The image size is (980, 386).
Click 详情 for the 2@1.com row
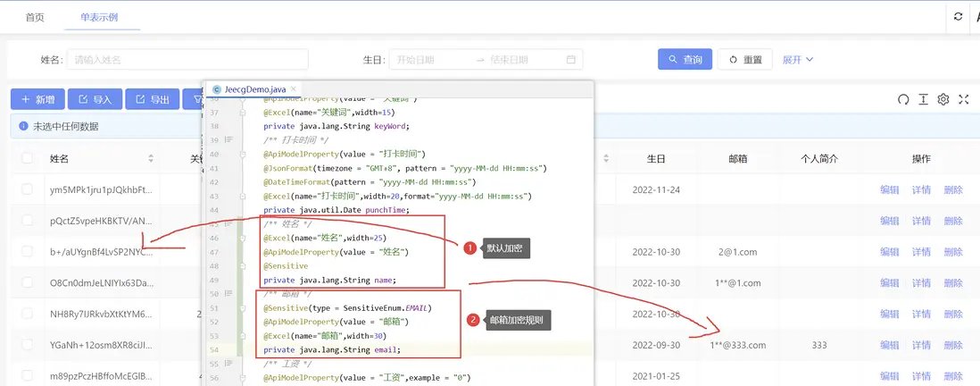click(x=921, y=251)
